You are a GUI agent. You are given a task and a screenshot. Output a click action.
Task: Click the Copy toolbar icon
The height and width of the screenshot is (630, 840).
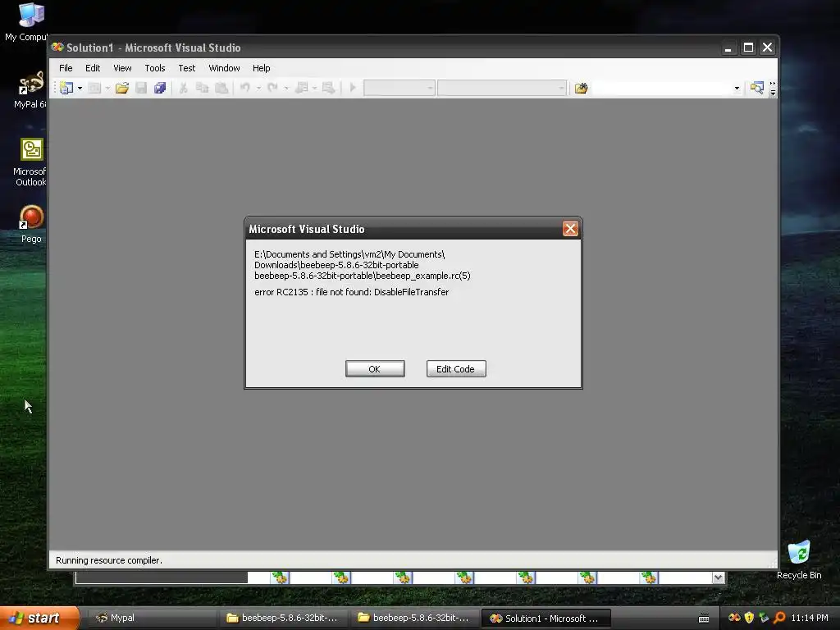click(202, 88)
